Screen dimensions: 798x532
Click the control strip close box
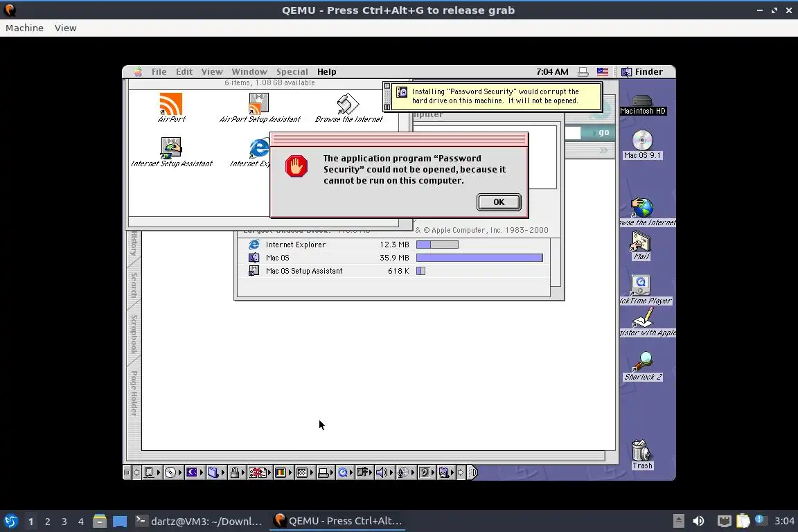[x=127, y=472]
